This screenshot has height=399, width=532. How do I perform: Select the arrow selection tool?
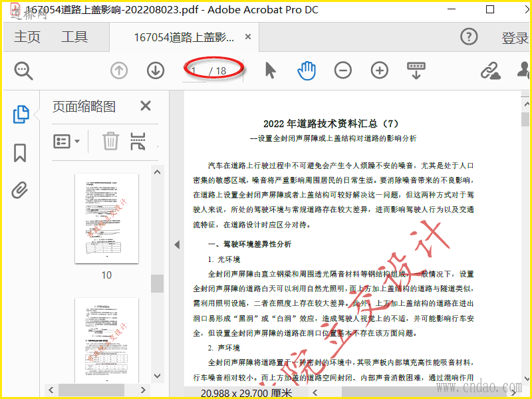271,70
